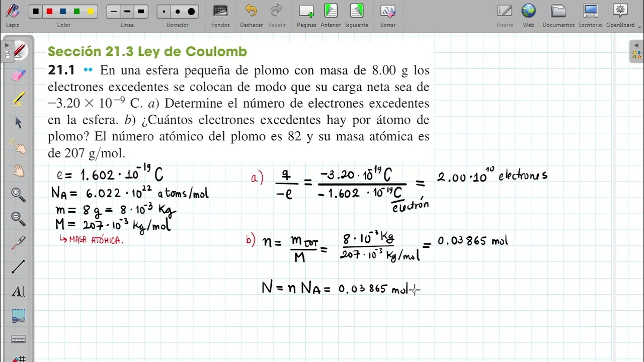This screenshot has height=362, width=644.
Task: Select the Eraser tool in left palette
Action: tap(19, 75)
